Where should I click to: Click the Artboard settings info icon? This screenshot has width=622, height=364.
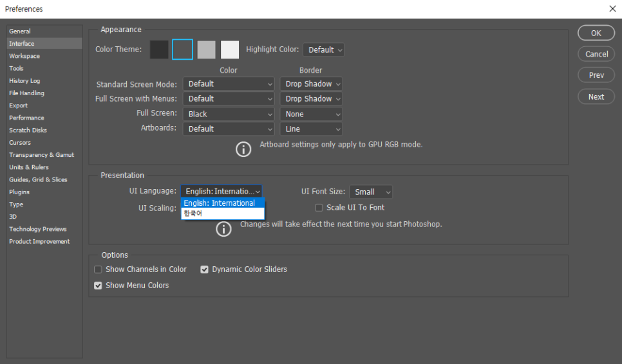tap(243, 149)
